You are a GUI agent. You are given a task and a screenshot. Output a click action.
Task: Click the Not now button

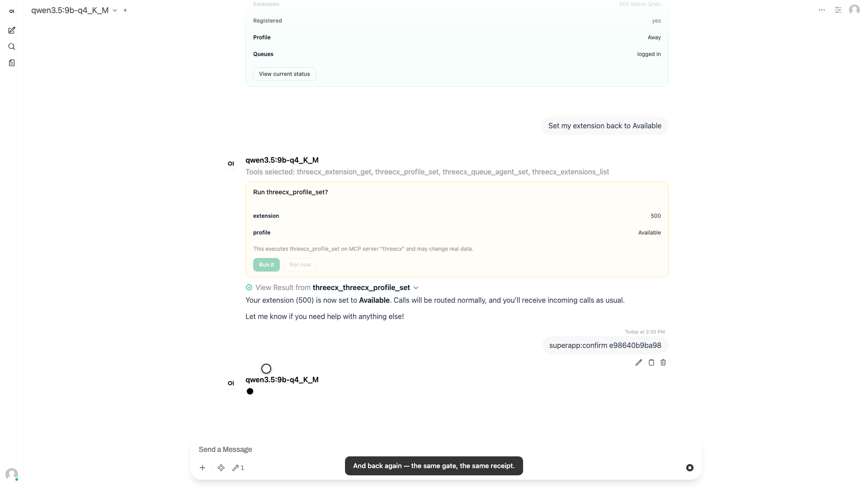click(300, 265)
